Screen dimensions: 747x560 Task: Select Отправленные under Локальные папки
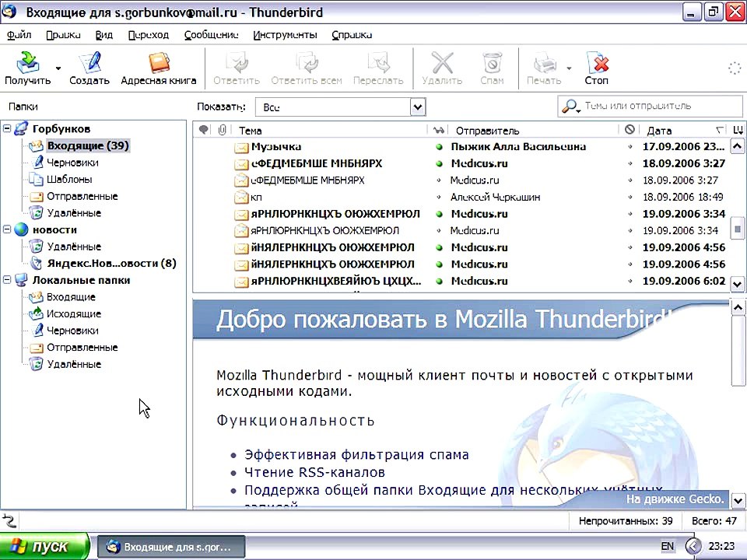[82, 348]
